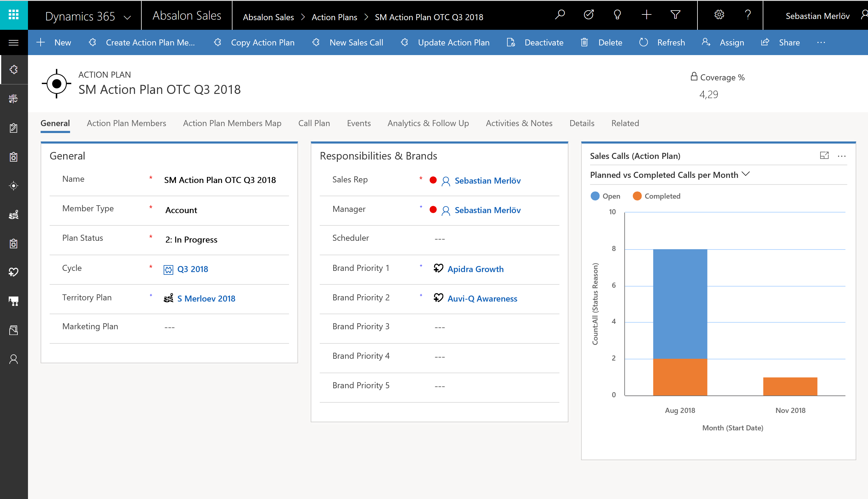The height and width of the screenshot is (499, 868).
Task: Click Update Action Plan command
Action: pyautogui.click(x=445, y=42)
